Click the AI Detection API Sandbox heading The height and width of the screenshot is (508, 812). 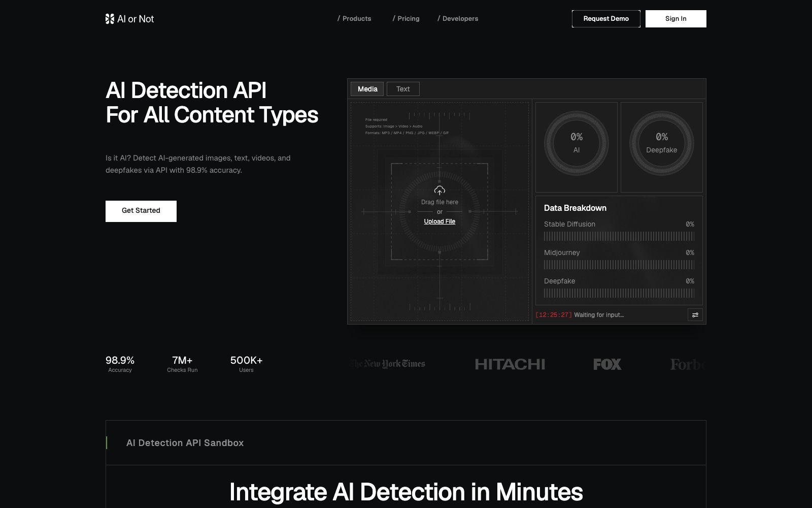click(x=185, y=443)
